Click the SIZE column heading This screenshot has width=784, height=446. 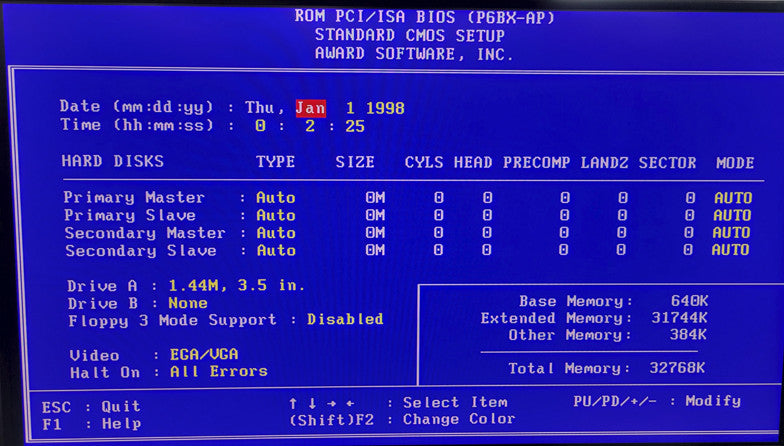tap(355, 162)
